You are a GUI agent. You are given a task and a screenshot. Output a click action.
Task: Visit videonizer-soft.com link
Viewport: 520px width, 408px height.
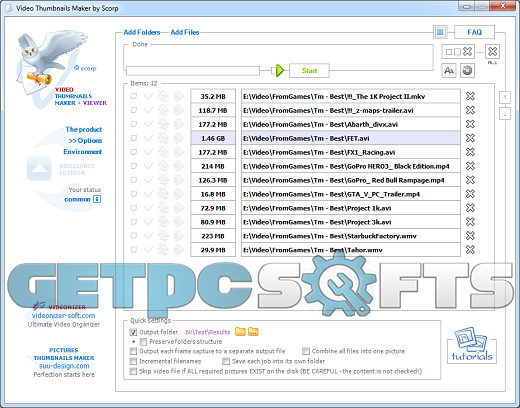(63, 315)
